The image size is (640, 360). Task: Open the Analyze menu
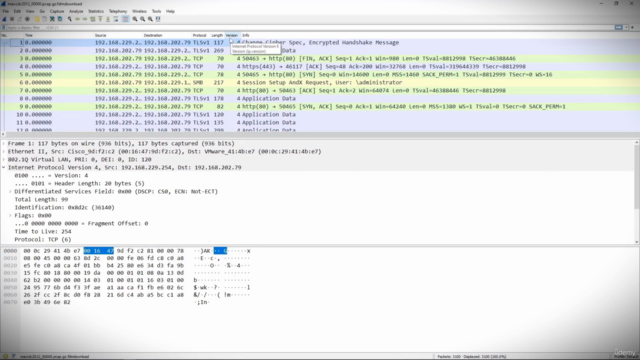[x=76, y=11]
